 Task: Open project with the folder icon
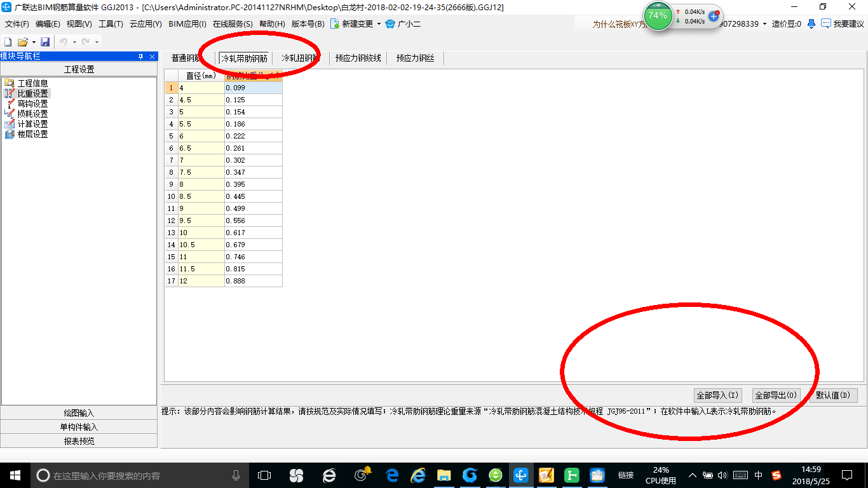[x=22, y=42]
